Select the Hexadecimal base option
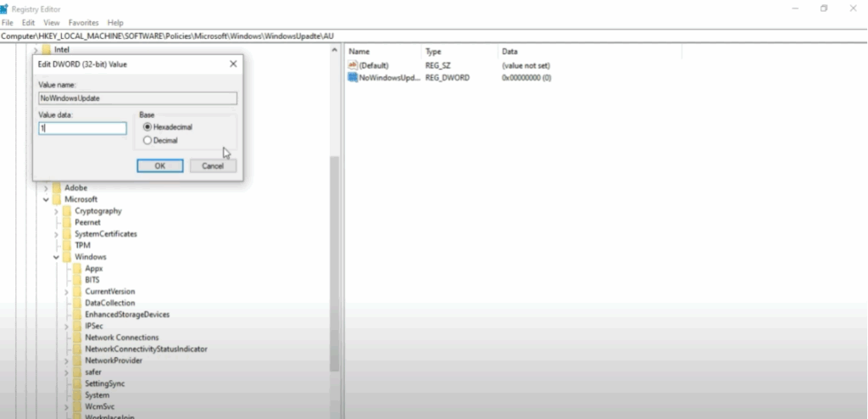Screen dimensions: 868x419 point(147,126)
